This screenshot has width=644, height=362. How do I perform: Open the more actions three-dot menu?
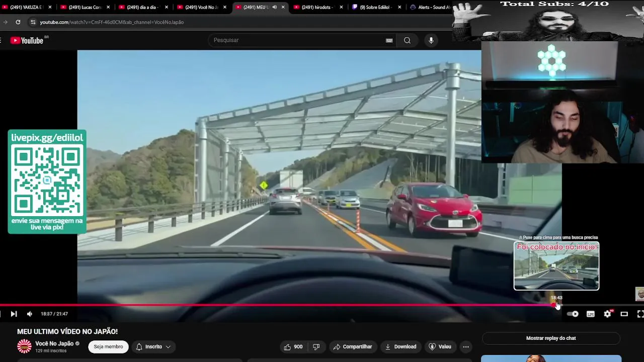coord(466,346)
